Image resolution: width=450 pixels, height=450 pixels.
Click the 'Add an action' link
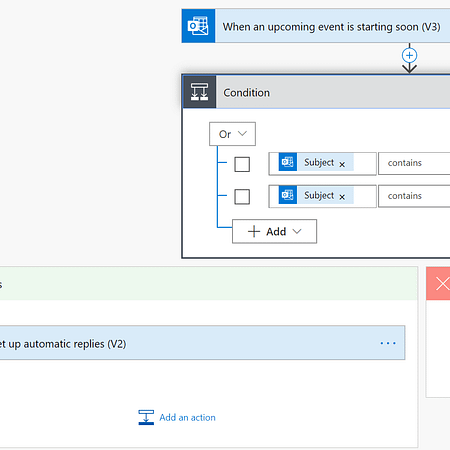coord(187,418)
